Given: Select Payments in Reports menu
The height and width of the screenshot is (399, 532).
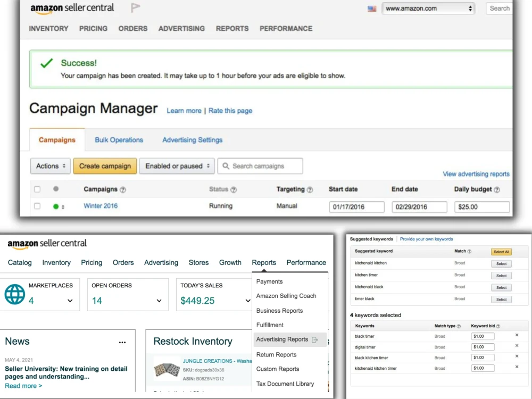Looking at the screenshot, I should [x=269, y=281].
